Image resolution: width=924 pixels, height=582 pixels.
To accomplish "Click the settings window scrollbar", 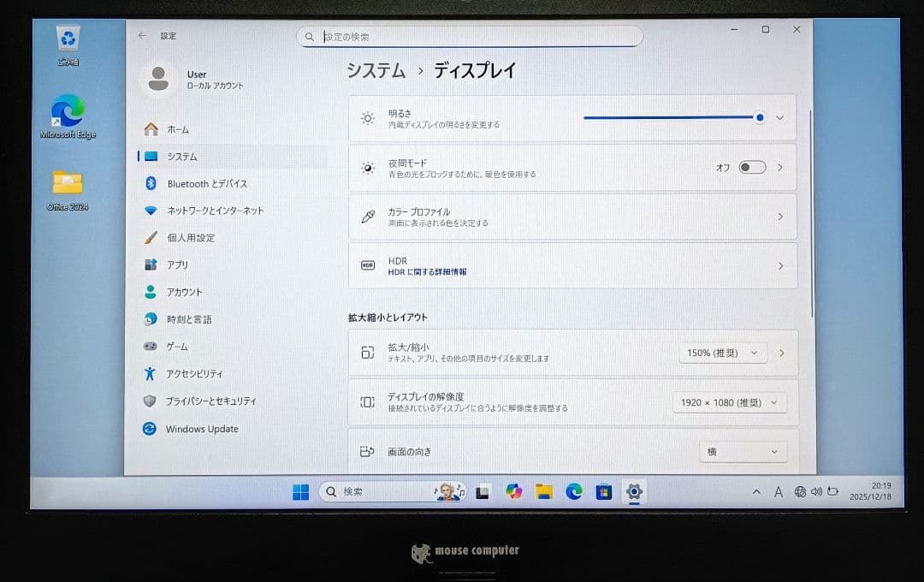I will (811, 213).
